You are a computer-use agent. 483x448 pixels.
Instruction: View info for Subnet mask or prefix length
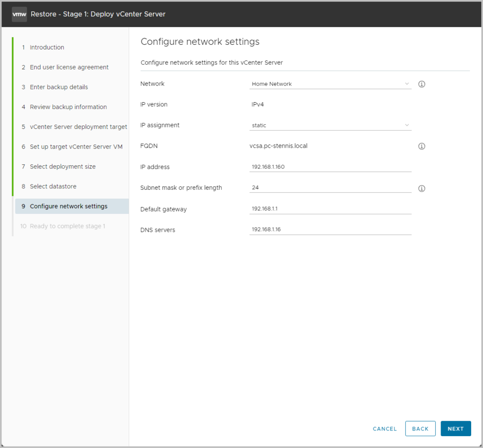click(x=421, y=188)
